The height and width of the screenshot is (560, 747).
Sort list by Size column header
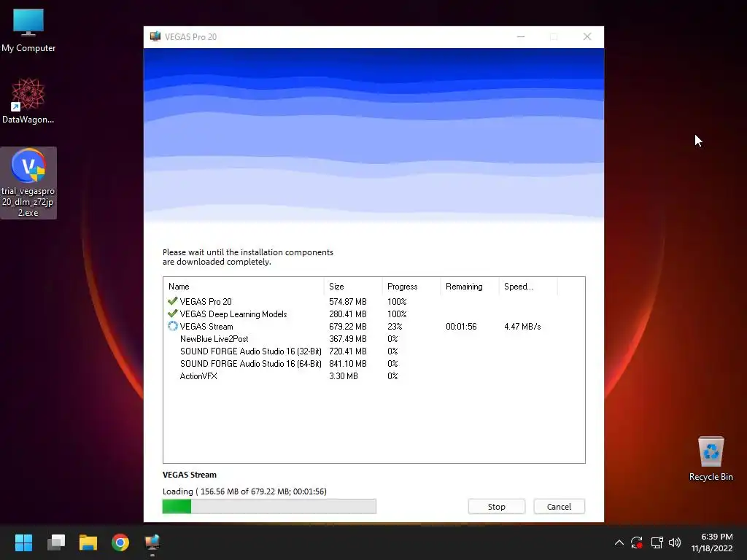(x=353, y=286)
